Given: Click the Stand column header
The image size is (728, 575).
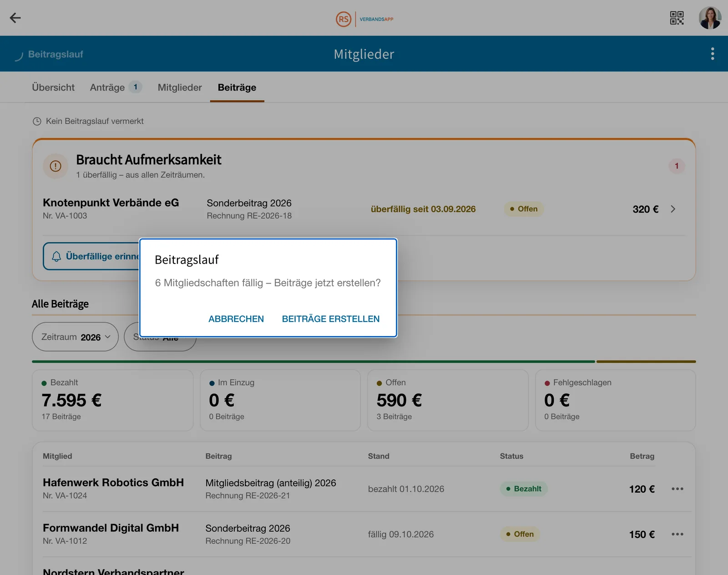Looking at the screenshot, I should tap(379, 456).
